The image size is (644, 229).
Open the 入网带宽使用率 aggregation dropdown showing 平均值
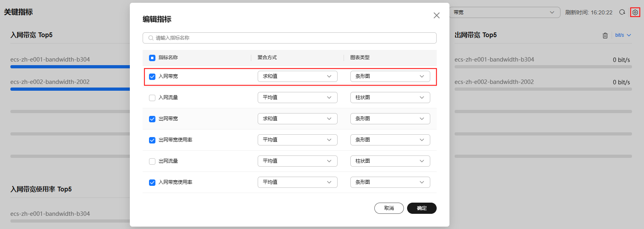click(297, 182)
